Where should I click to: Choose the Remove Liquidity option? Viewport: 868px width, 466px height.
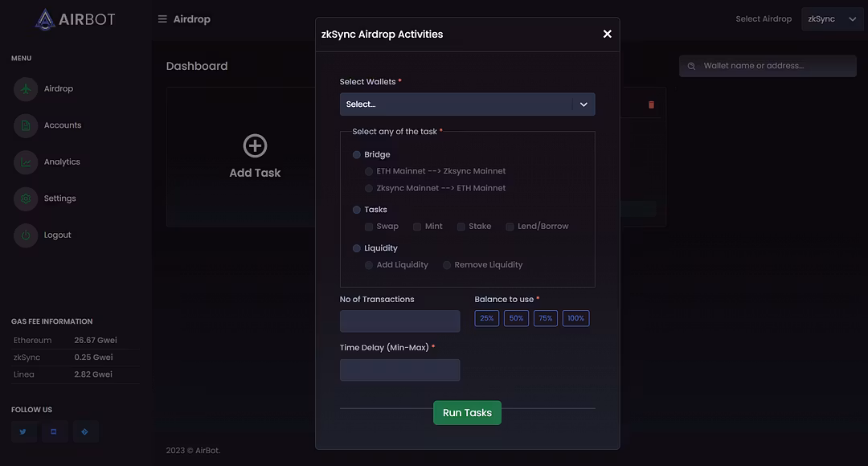coord(447,266)
